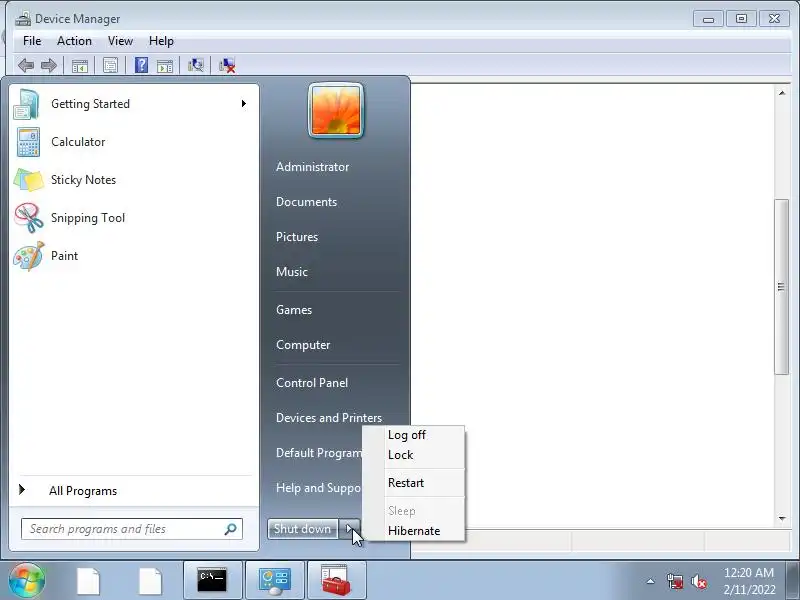The image size is (800, 600).
Task: Switch to the red toolbox taskbar button
Action: [x=337, y=581]
